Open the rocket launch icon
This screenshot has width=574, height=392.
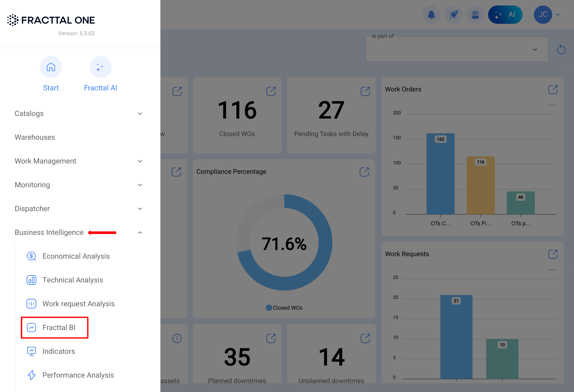(x=453, y=15)
